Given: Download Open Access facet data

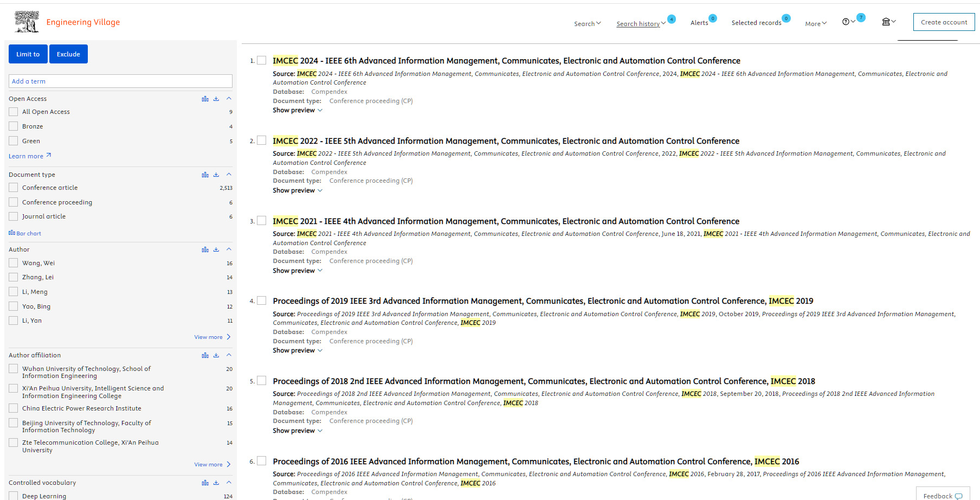Looking at the screenshot, I should [216, 99].
